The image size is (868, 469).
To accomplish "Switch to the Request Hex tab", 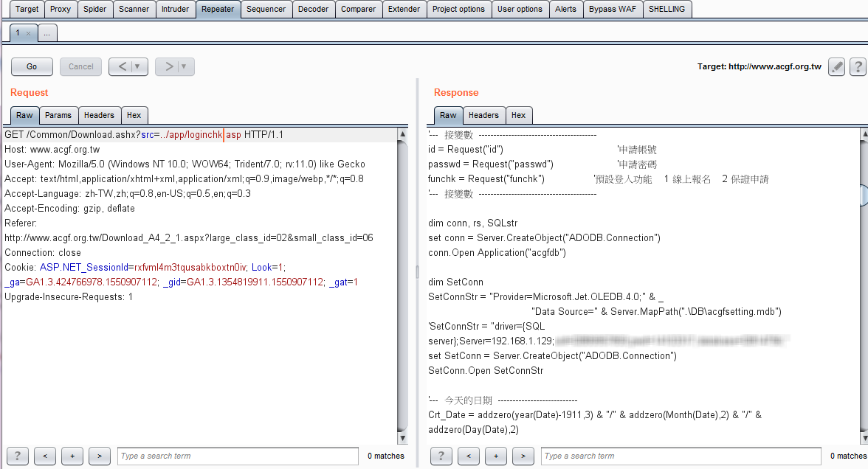I will (134, 115).
